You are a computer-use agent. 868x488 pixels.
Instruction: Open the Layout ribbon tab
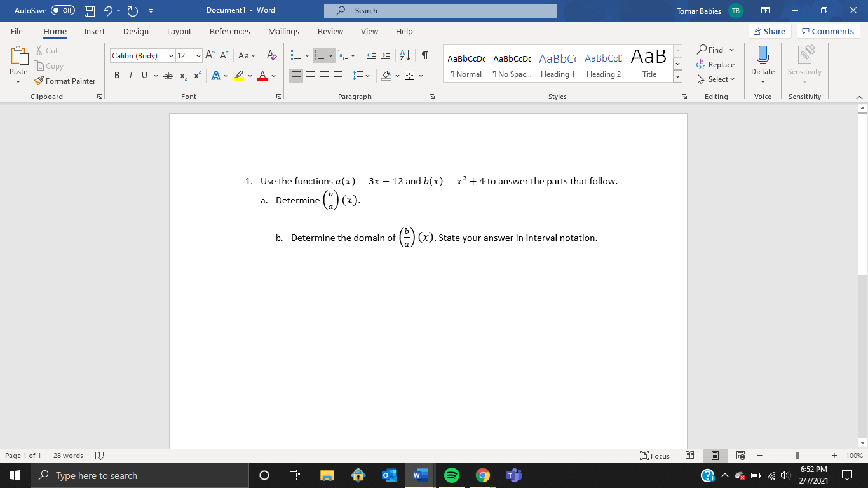[179, 31]
